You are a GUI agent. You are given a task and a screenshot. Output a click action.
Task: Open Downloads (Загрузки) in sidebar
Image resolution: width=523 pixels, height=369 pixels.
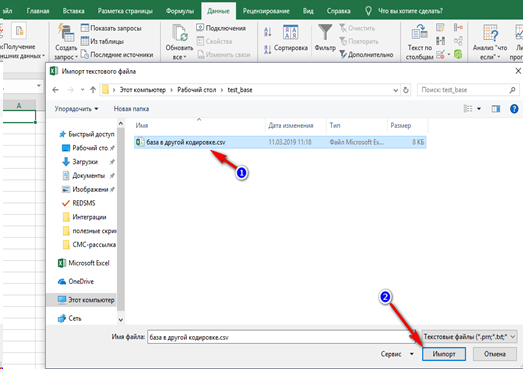[x=80, y=162]
